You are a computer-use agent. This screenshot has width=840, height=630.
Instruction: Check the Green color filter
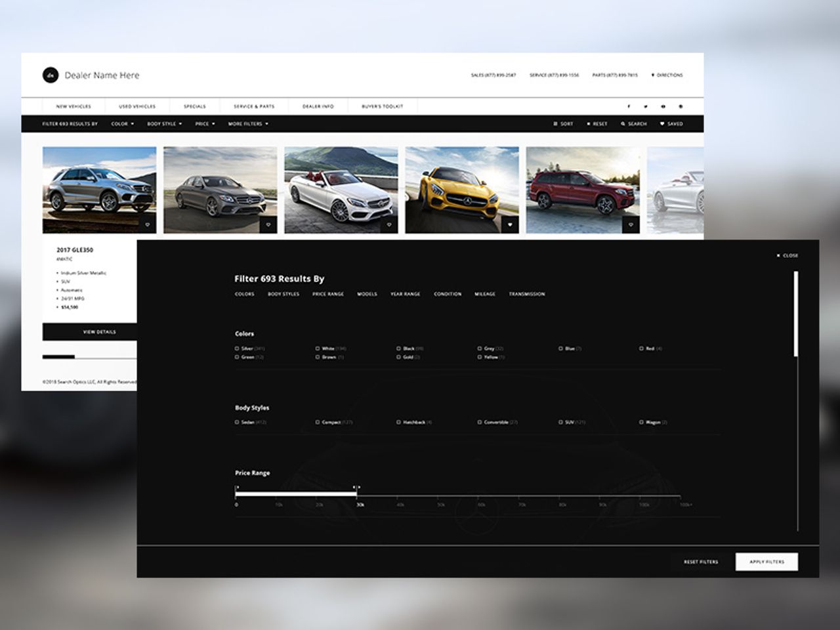tap(237, 357)
